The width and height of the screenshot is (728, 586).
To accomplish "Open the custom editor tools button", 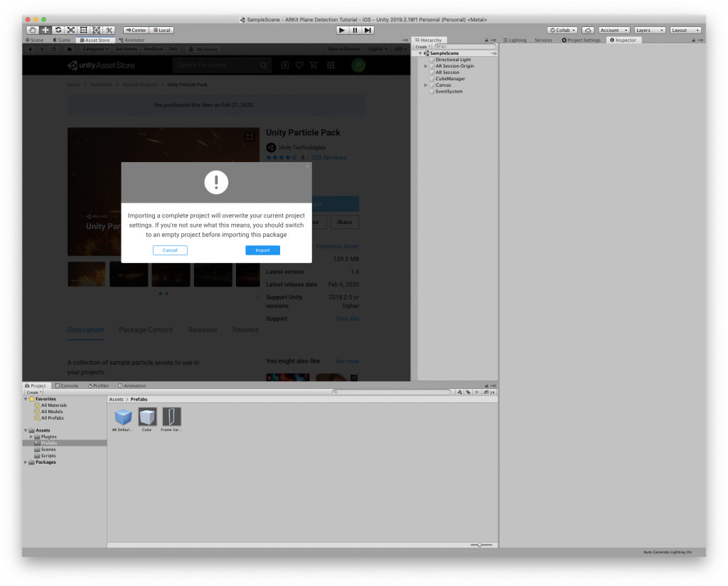I will point(109,30).
